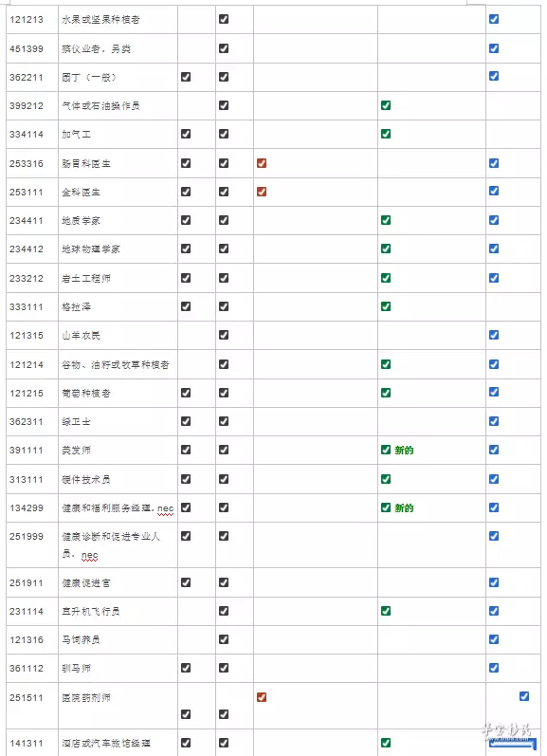The height and width of the screenshot is (756, 547).
Task: Toggle the blue checkbox in row 121213
Action: point(494,19)
